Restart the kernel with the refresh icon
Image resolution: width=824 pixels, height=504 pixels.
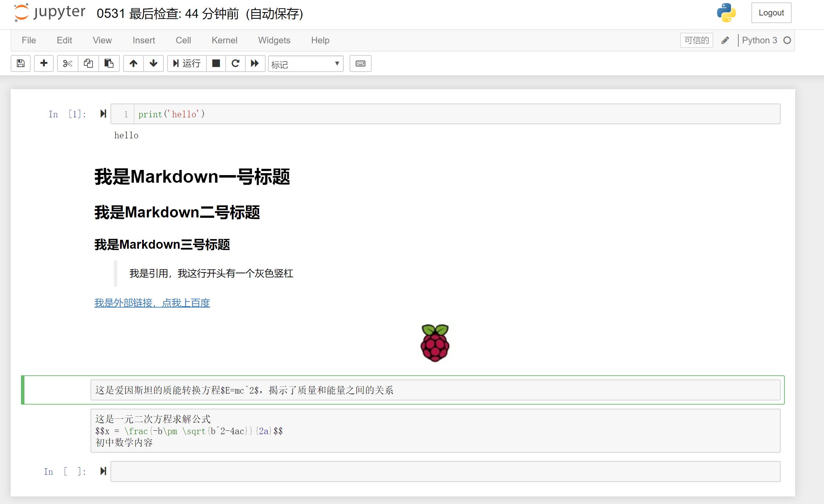(235, 64)
